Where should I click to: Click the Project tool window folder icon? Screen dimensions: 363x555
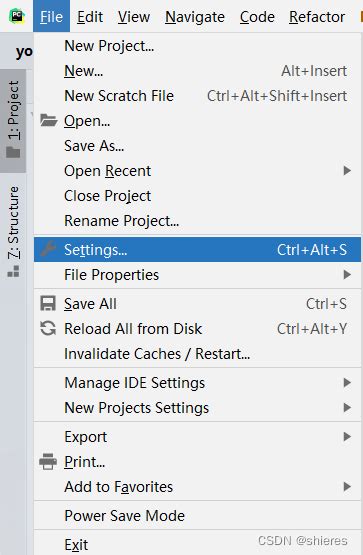click(13, 152)
